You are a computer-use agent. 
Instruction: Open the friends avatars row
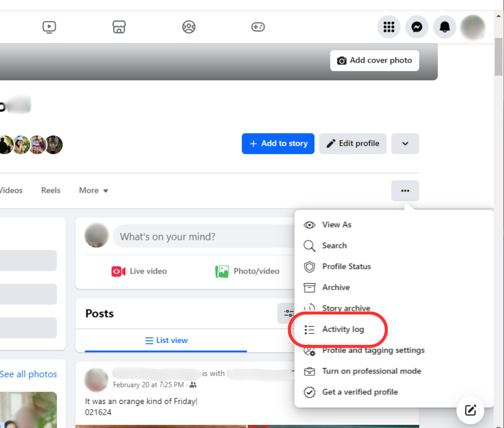pyautogui.click(x=31, y=145)
